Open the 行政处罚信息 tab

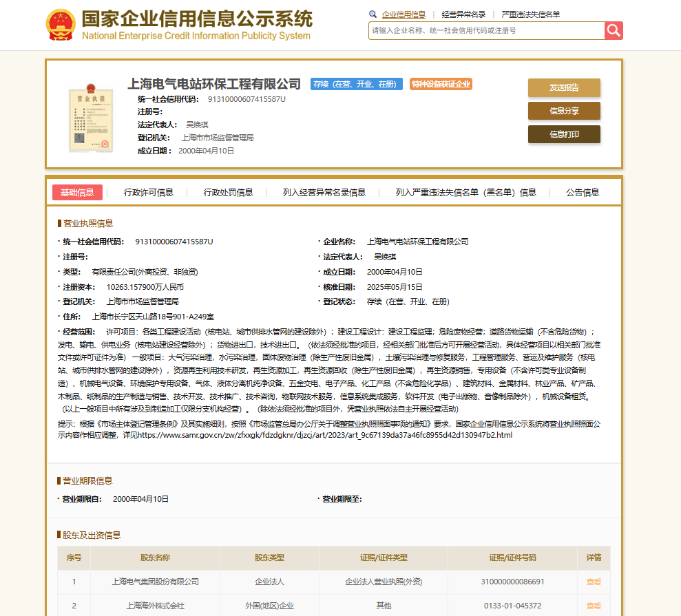pyautogui.click(x=228, y=192)
